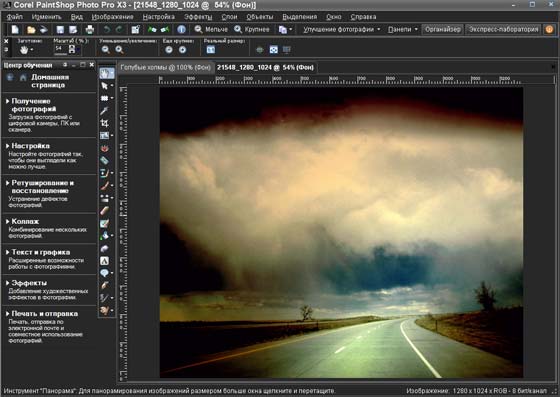Select the Eraser tool in the tool palette
Screen dimensions: 560x397
click(104, 211)
